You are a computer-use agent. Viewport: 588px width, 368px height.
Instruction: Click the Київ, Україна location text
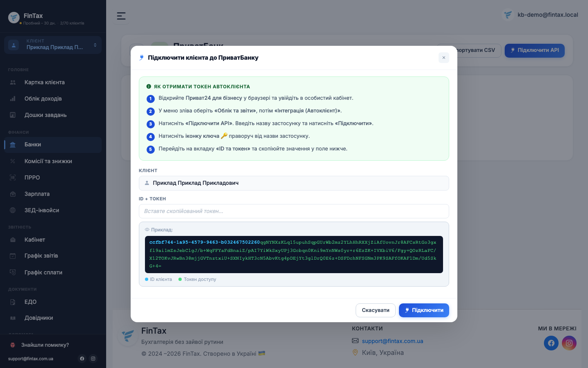(383, 352)
